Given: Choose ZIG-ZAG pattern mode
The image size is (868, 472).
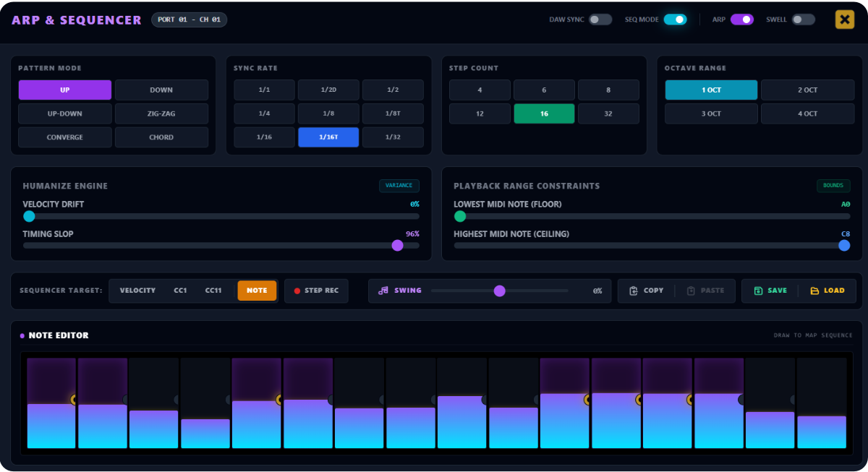Looking at the screenshot, I should point(161,113).
